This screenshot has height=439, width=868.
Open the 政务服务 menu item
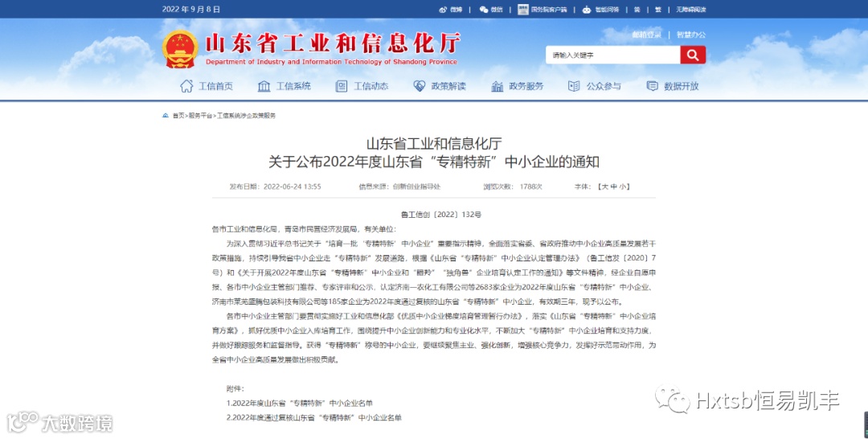click(526, 86)
